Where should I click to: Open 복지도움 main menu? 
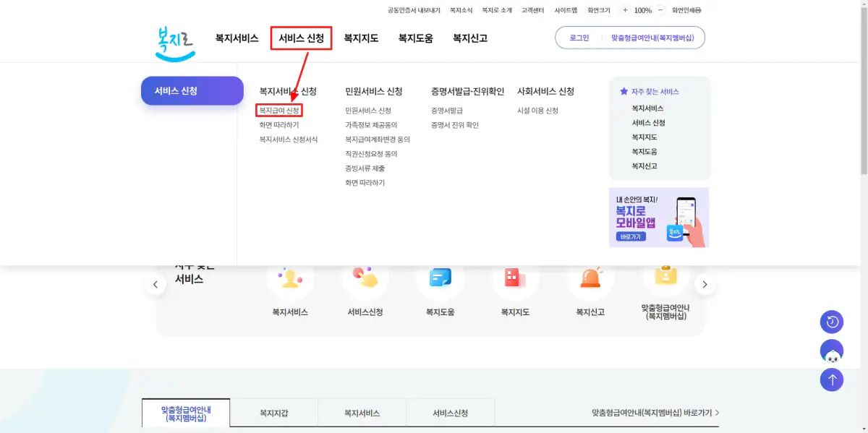click(415, 38)
